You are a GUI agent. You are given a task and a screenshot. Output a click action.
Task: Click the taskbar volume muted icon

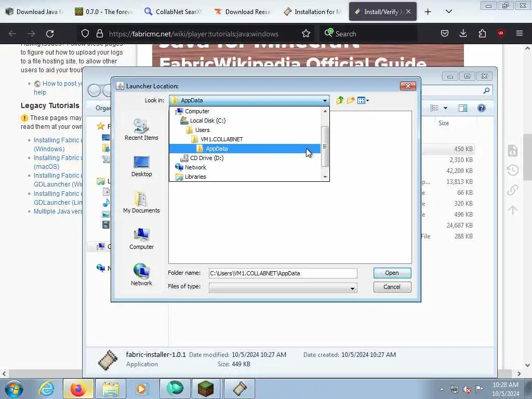pos(467,390)
